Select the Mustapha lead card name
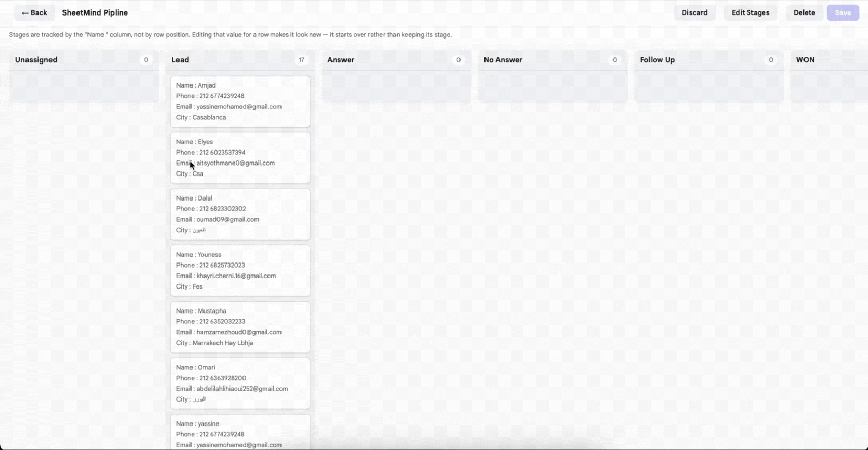 click(201, 311)
